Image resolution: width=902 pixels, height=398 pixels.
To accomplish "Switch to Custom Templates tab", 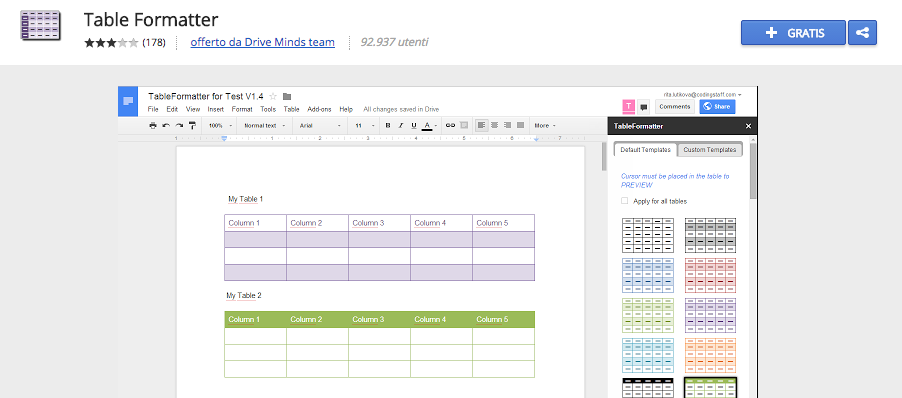I will pyautogui.click(x=709, y=150).
